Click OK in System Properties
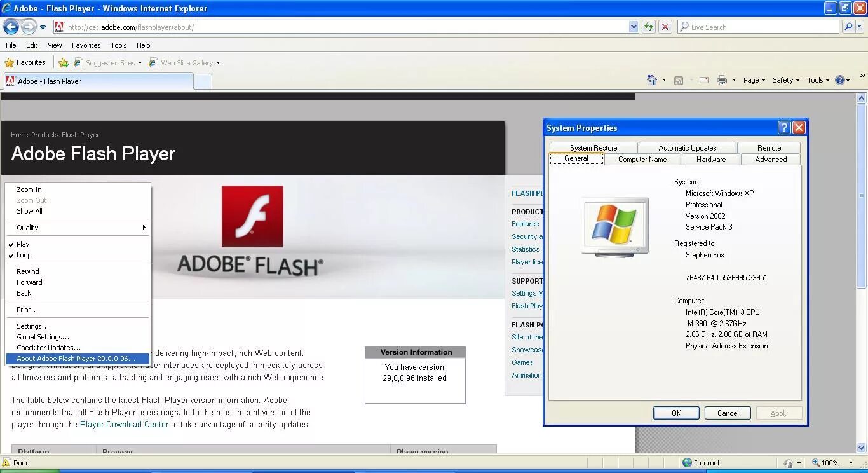This screenshot has height=473, width=868. point(676,413)
